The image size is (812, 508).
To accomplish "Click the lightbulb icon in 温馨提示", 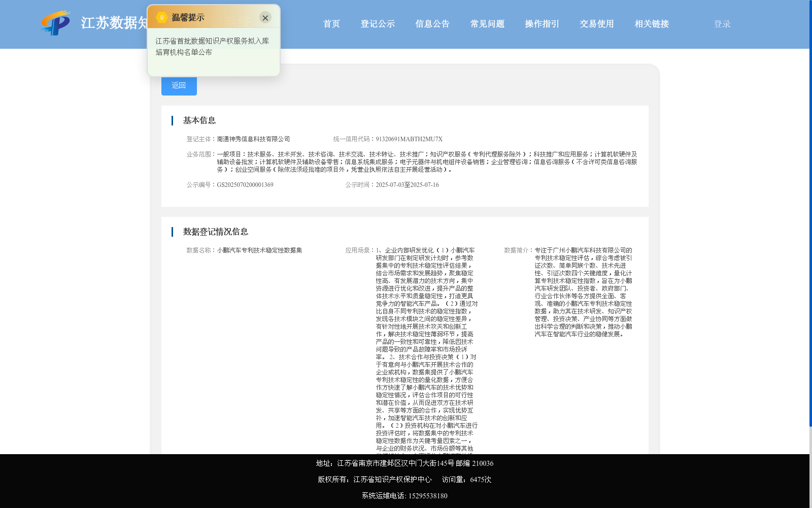I will pyautogui.click(x=161, y=17).
